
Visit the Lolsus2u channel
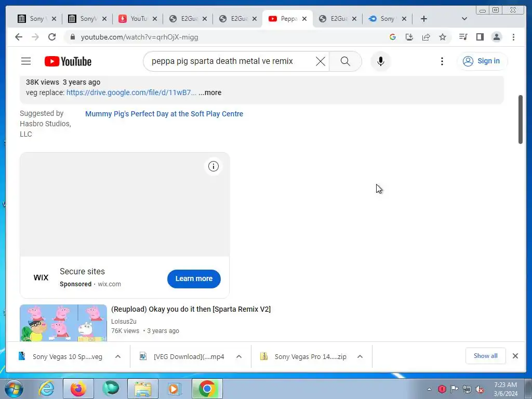click(124, 321)
